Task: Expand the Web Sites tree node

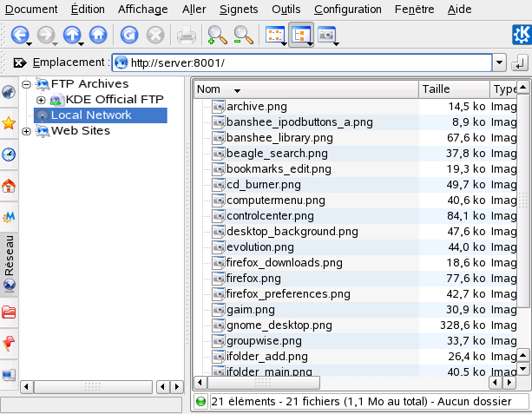Action: [27, 131]
